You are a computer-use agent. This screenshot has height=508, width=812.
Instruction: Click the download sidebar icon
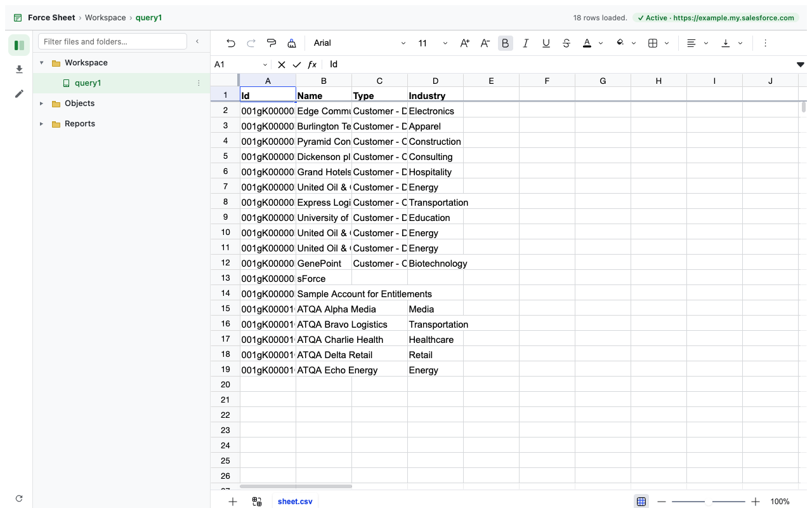point(19,69)
